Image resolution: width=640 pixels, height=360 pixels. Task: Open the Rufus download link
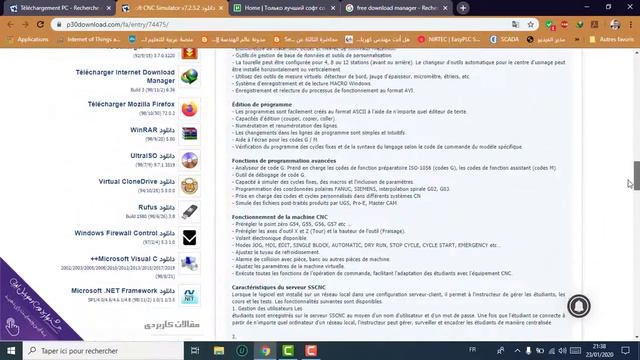click(156, 207)
